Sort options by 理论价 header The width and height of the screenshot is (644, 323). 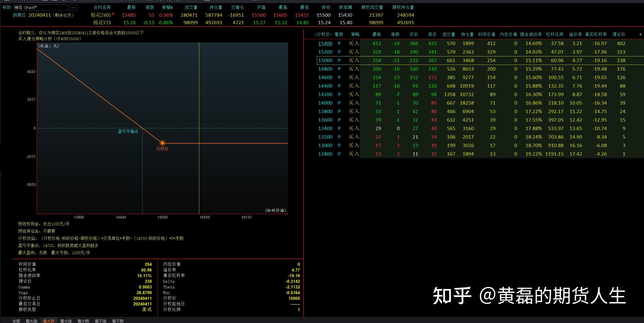coord(619,34)
